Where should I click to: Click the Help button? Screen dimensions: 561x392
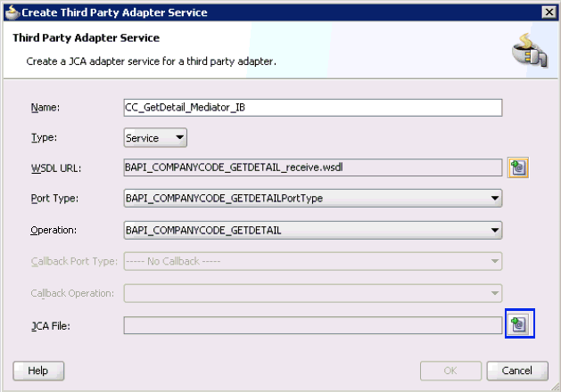38,371
